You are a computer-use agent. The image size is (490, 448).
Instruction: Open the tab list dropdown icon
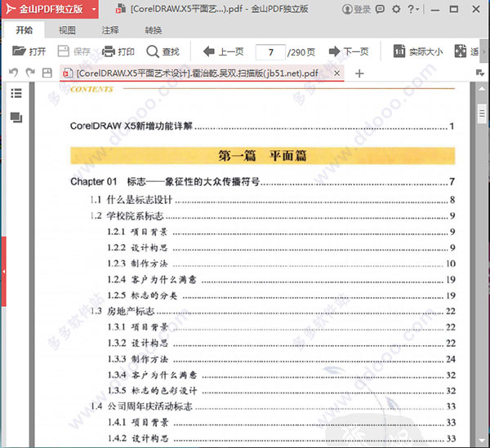[x=479, y=73]
